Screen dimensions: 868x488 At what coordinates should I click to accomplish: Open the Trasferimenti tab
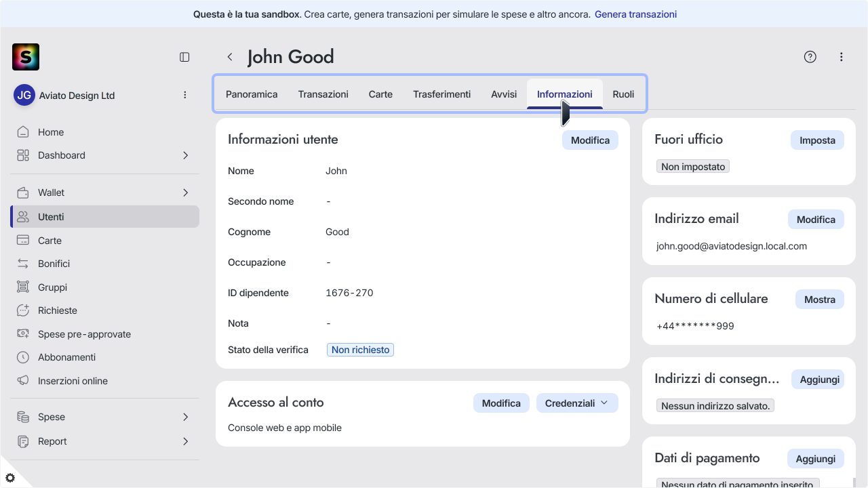(x=442, y=94)
